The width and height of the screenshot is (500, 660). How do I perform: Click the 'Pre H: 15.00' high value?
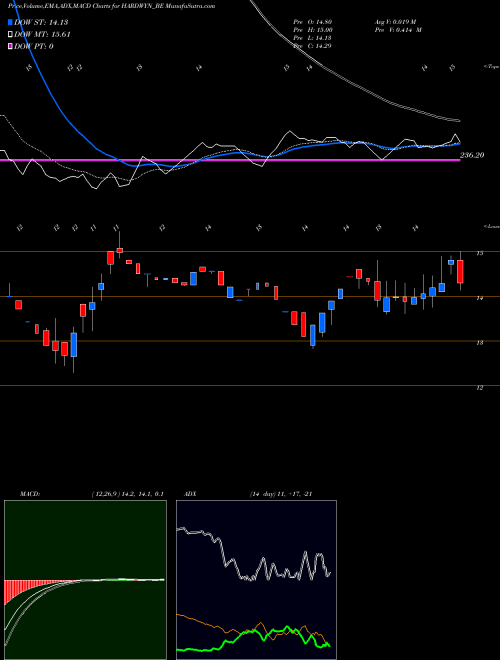click(x=313, y=30)
